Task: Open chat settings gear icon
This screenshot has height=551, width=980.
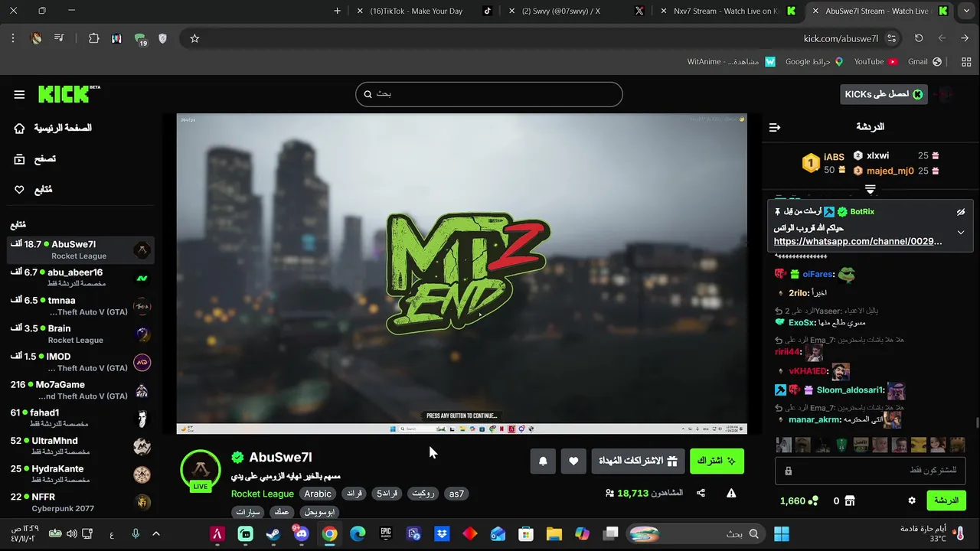Action: 912,500
